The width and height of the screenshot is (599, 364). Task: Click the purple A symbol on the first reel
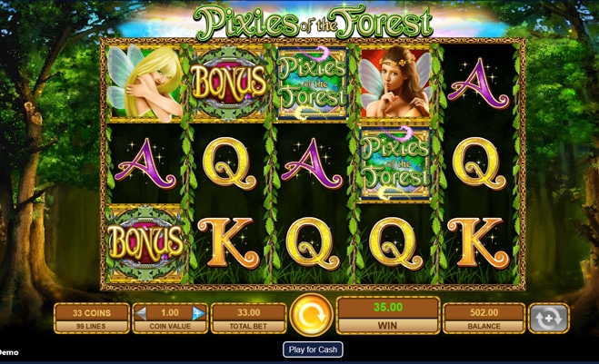coord(145,163)
